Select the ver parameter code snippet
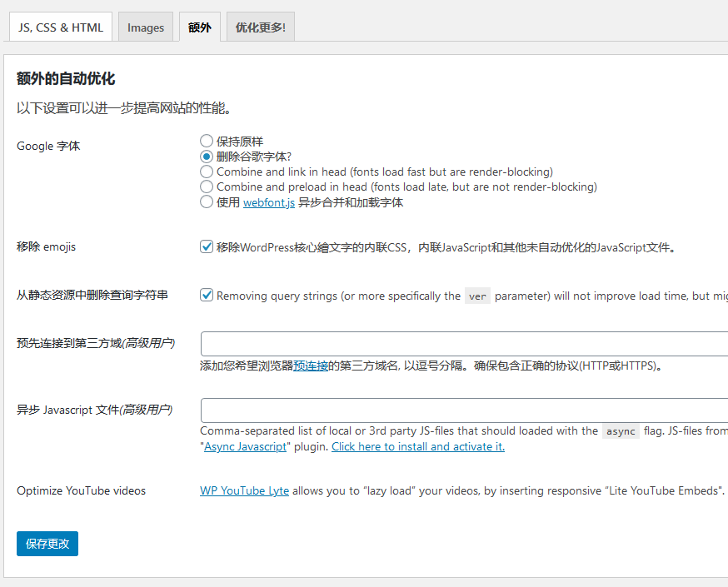The width and height of the screenshot is (728, 587). [476, 294]
